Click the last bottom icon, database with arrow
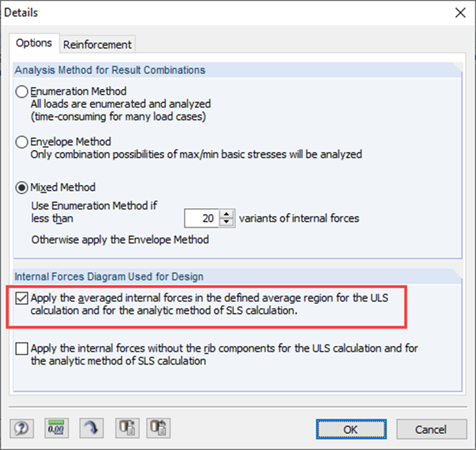This screenshot has width=476, height=450. (160, 428)
